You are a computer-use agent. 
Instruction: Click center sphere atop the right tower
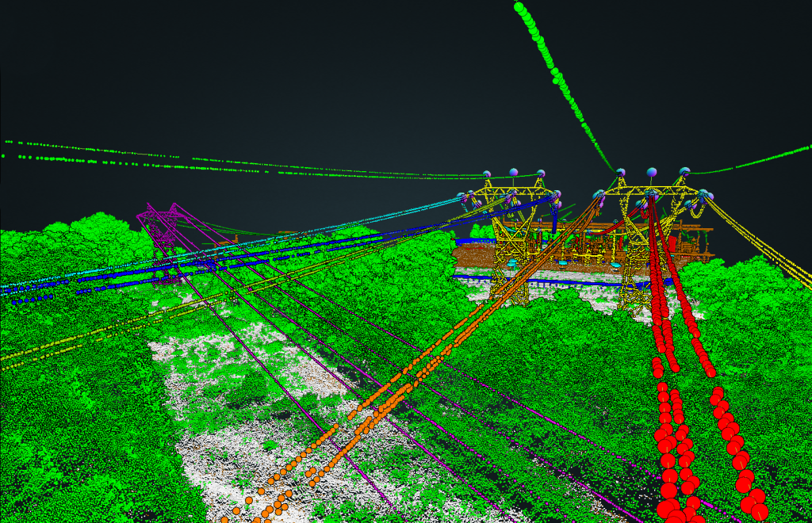pyautogui.click(x=651, y=172)
